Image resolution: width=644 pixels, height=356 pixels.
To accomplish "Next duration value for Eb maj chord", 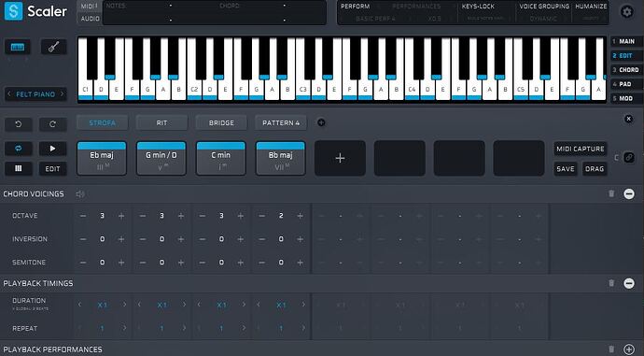I will click(124, 305).
